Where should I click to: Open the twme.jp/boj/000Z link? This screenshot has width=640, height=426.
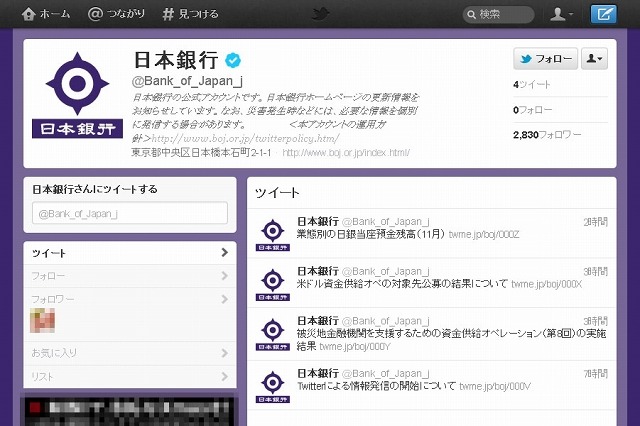(x=484, y=235)
